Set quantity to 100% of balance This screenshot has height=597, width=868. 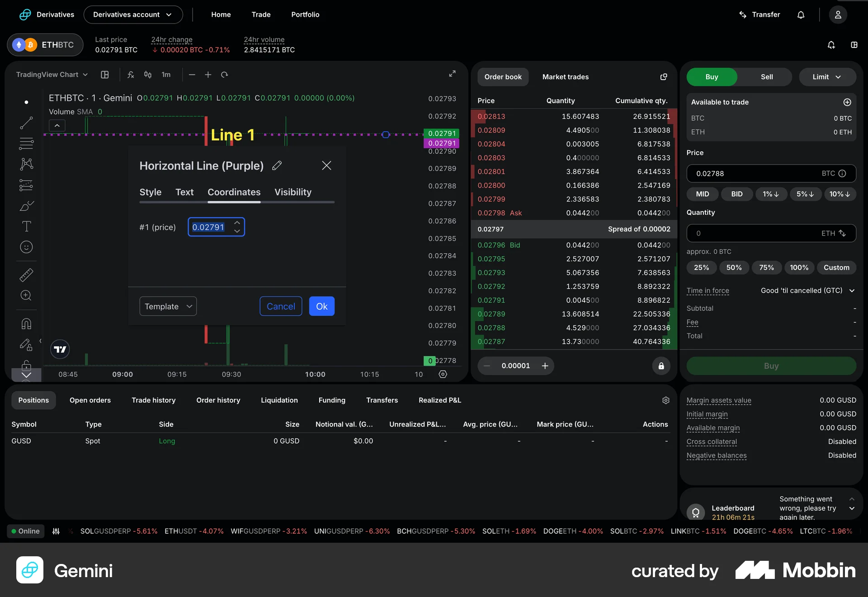(x=799, y=267)
